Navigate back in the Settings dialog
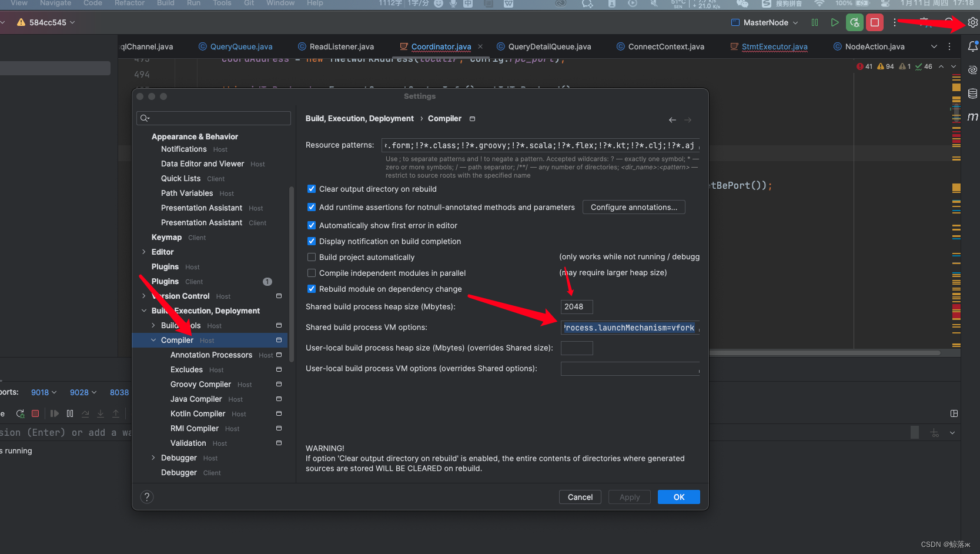980x554 pixels. (x=673, y=120)
